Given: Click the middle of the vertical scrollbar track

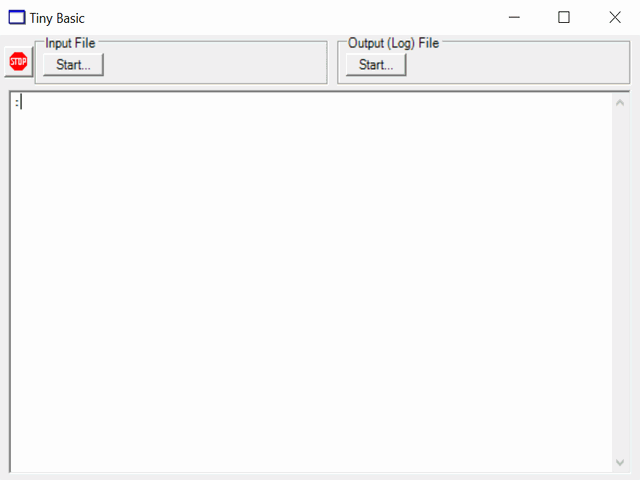Looking at the screenshot, I should coord(620,282).
